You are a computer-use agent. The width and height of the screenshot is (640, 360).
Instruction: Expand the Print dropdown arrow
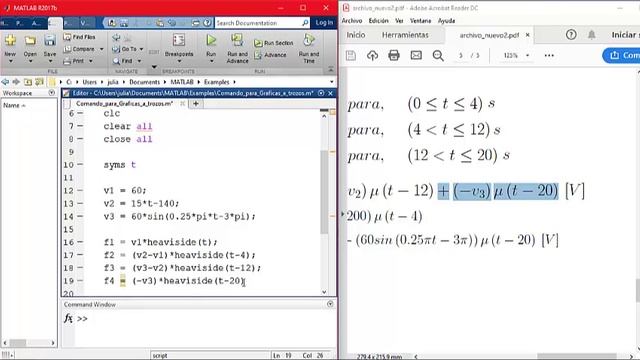[x=90, y=61]
